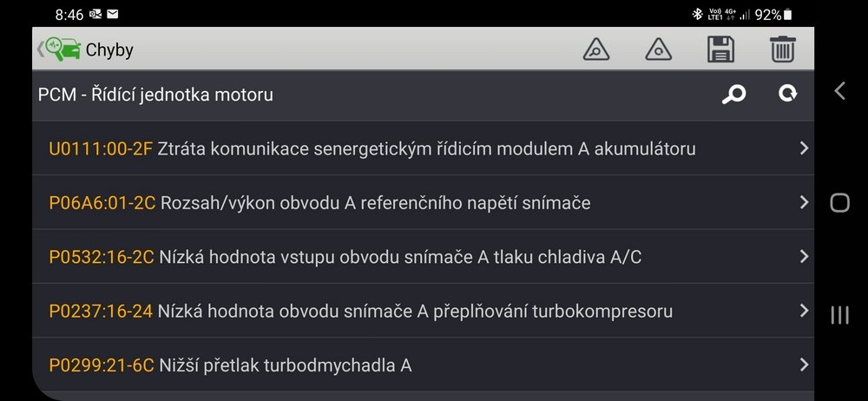Expand the P06A6:01-2C row chevron

tap(804, 202)
